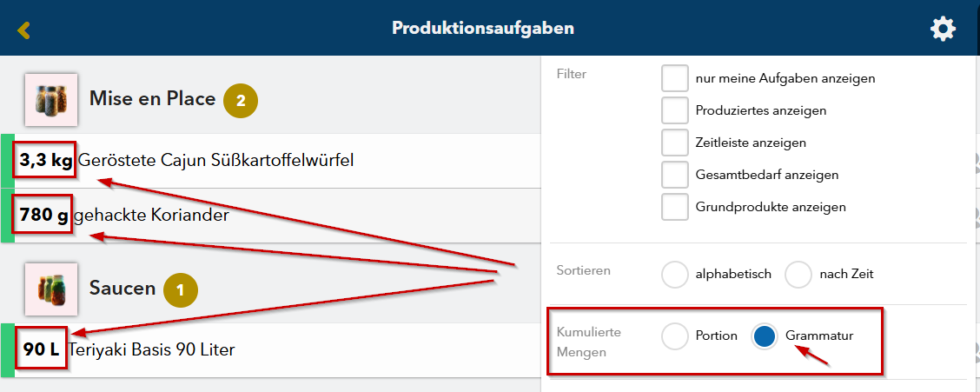980x392 pixels.
Task: Select 'alphabetisch' sorting radio button
Action: [x=675, y=274]
